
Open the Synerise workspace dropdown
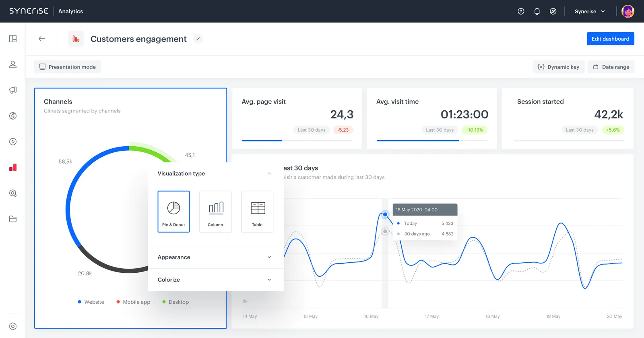(590, 11)
